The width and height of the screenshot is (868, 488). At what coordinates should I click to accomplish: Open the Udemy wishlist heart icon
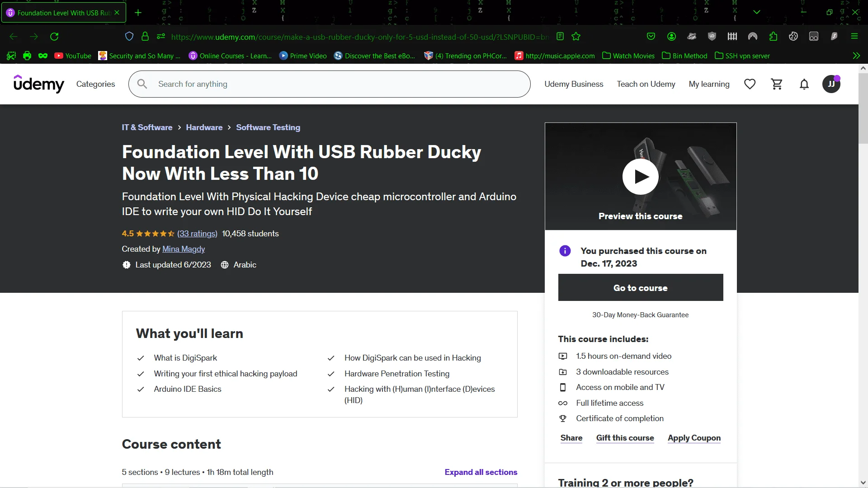750,84
